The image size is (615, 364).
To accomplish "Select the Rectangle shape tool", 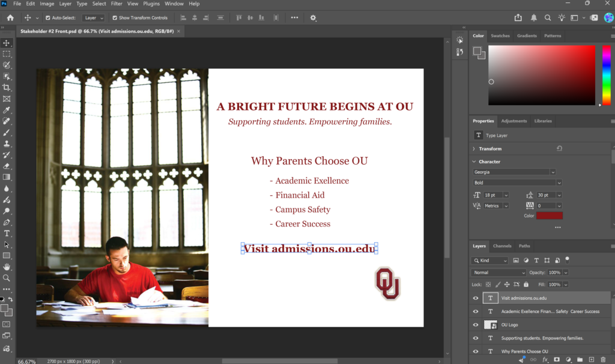I will (x=7, y=256).
